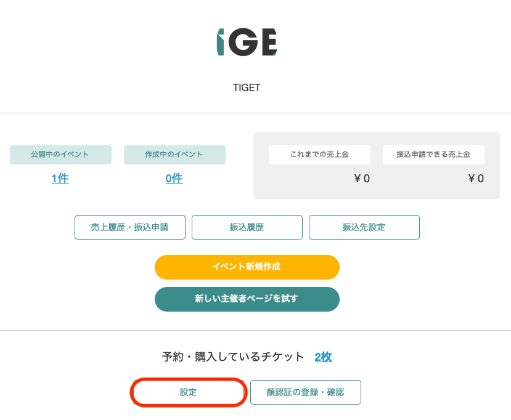The image size is (511, 420).
Task: Click the ¥0 transferable sales amount
Action: (x=475, y=179)
